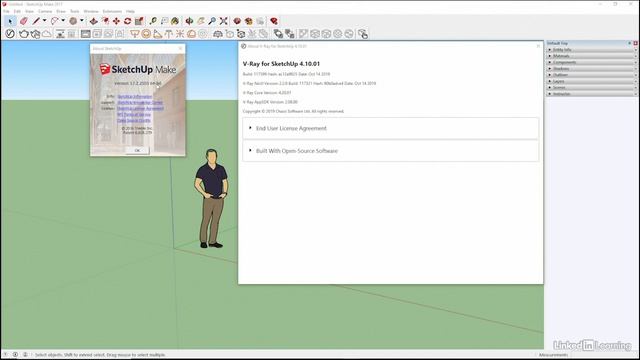This screenshot has height=360, width=640.
Task: Show the V-Ray Frame Buffer
Action: pyautogui.click(x=85, y=34)
